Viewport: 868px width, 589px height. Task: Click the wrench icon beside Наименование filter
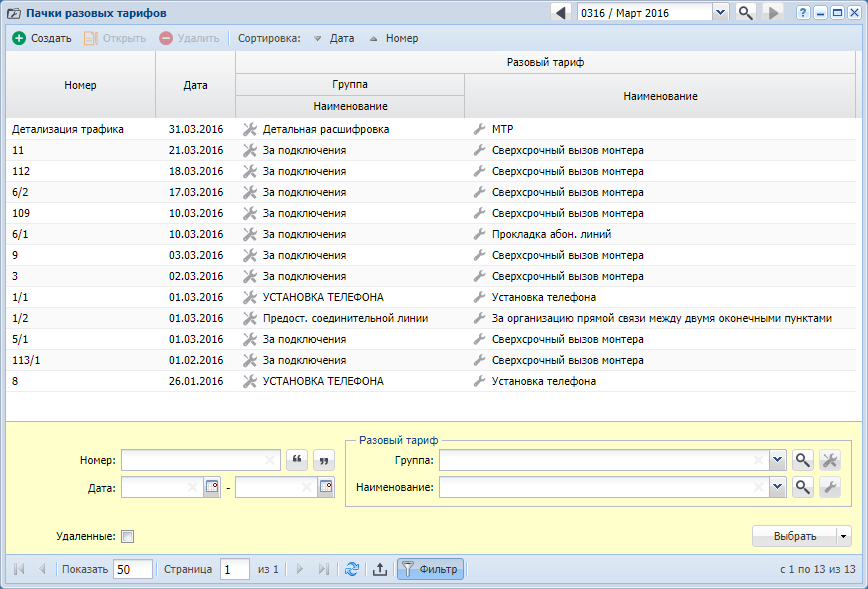[830, 487]
